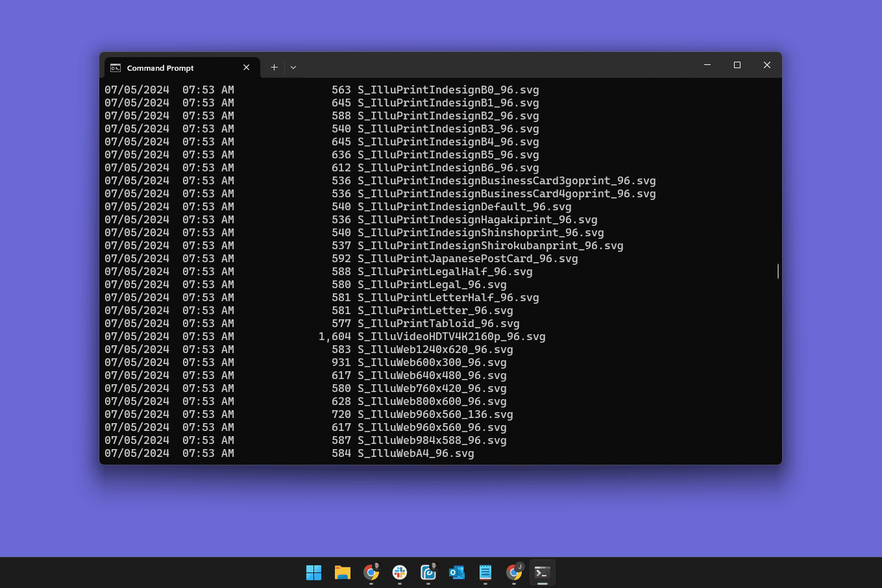The height and width of the screenshot is (588, 882).
Task: Click the line showing S_IlluWebA4_96.svg
Action: point(415,453)
